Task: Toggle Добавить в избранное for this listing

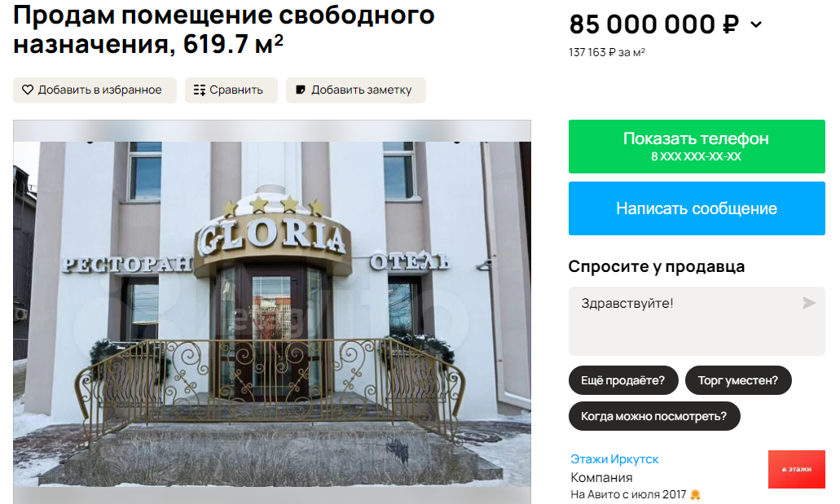Action: click(x=95, y=90)
